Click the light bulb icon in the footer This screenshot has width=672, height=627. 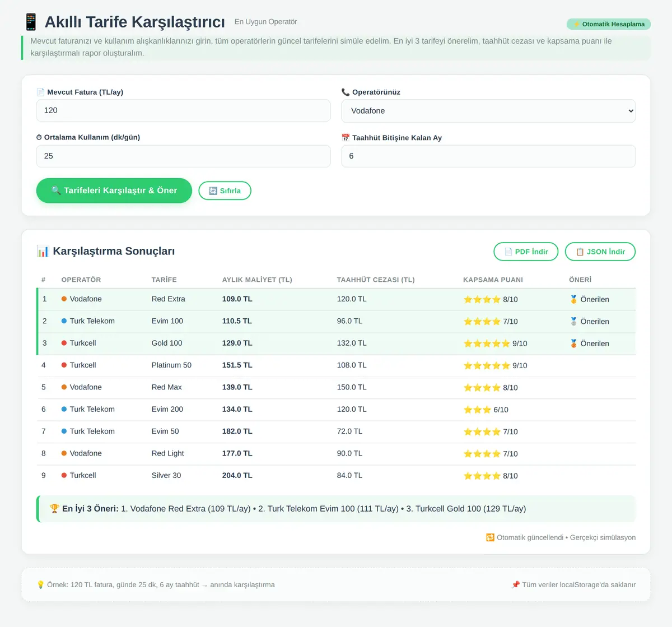click(x=40, y=584)
